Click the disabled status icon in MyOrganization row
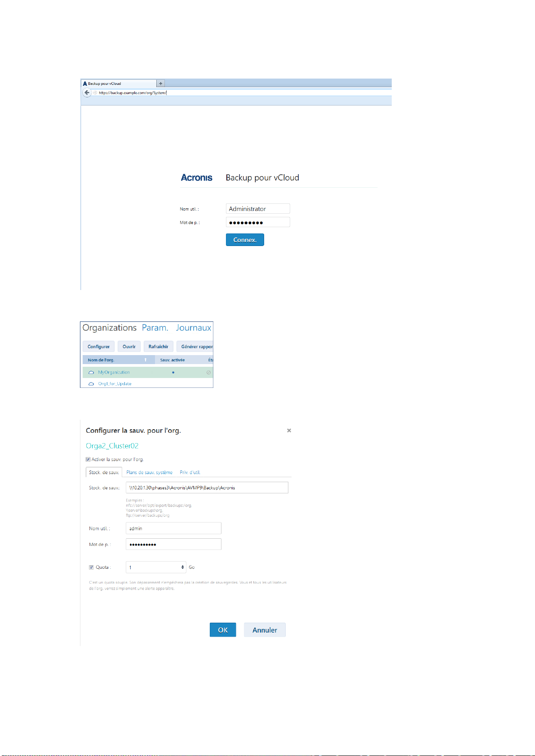Viewport: 535px width, 756px height. click(208, 373)
